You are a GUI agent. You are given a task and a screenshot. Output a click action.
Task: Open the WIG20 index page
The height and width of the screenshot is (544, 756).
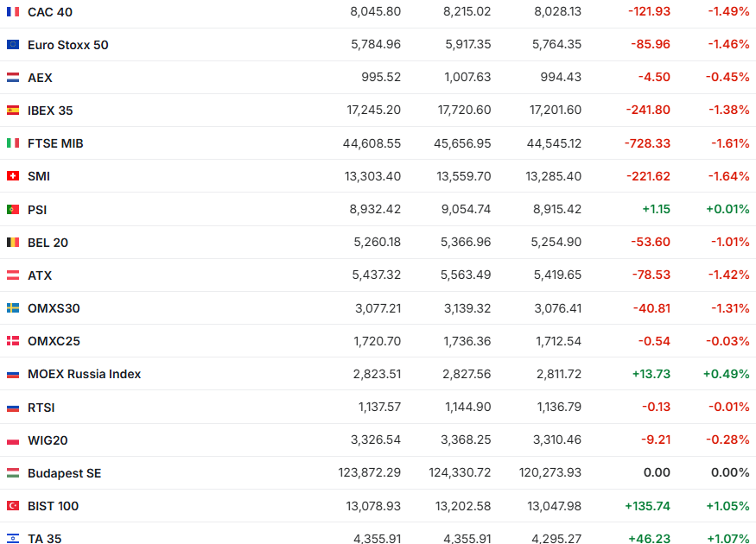click(48, 440)
